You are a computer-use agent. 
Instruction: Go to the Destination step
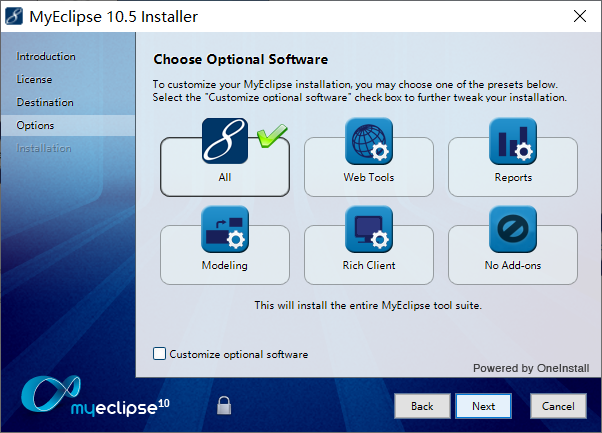click(x=45, y=102)
